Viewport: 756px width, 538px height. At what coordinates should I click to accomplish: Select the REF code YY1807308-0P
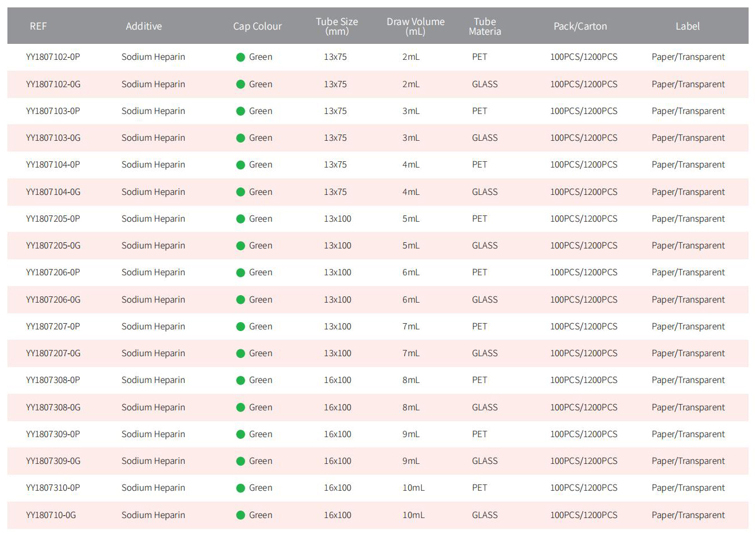(53, 380)
